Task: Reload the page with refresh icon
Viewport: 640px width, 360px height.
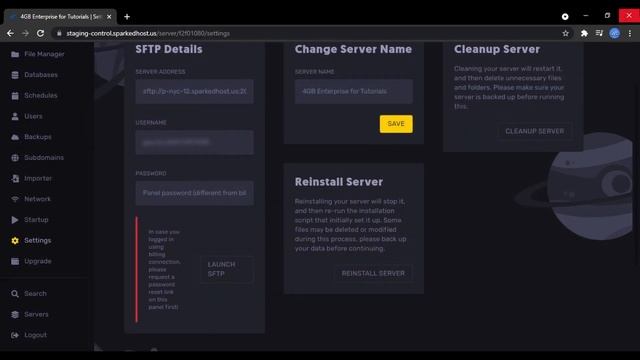Action: click(40, 33)
